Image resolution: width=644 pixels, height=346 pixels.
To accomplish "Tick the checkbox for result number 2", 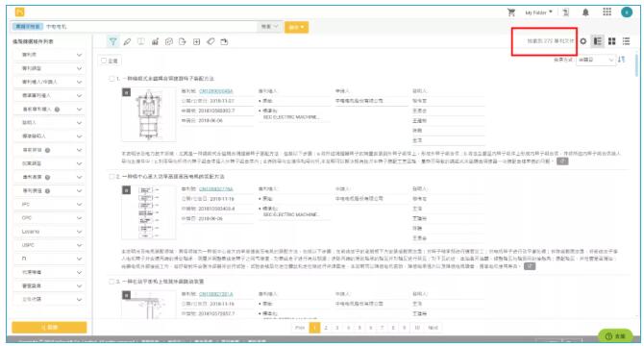I will coord(111,177).
